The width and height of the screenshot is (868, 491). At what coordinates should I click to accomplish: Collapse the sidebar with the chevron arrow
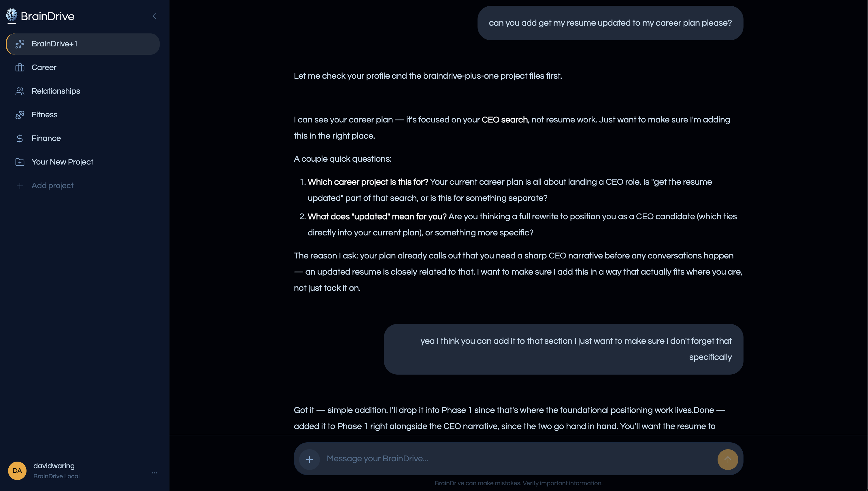coord(154,16)
